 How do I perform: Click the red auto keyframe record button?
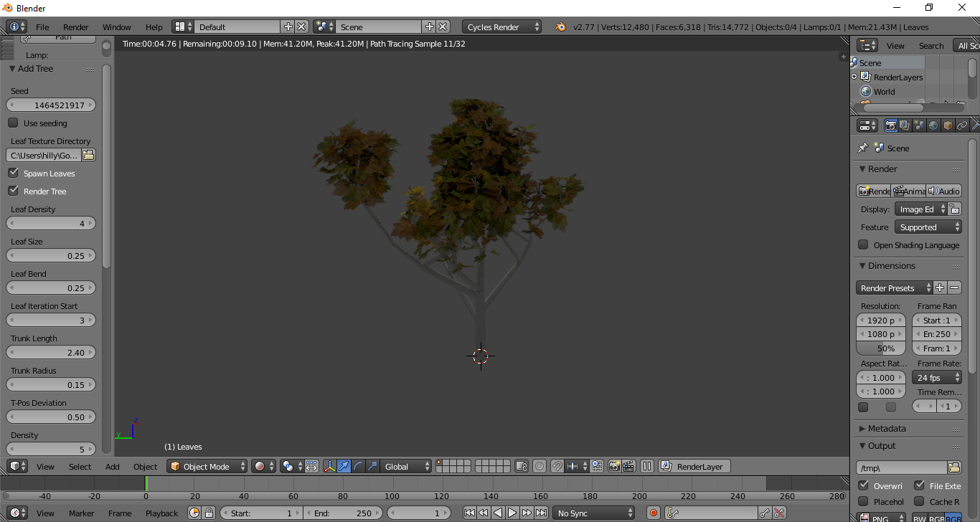coord(654,513)
